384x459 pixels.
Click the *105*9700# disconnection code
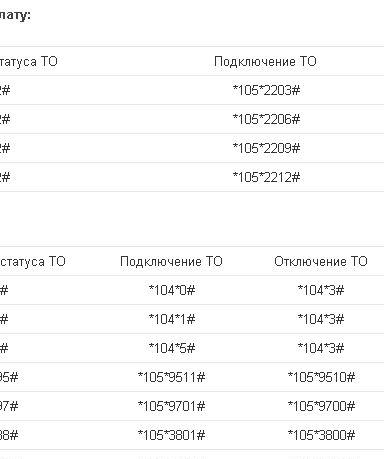321,406
